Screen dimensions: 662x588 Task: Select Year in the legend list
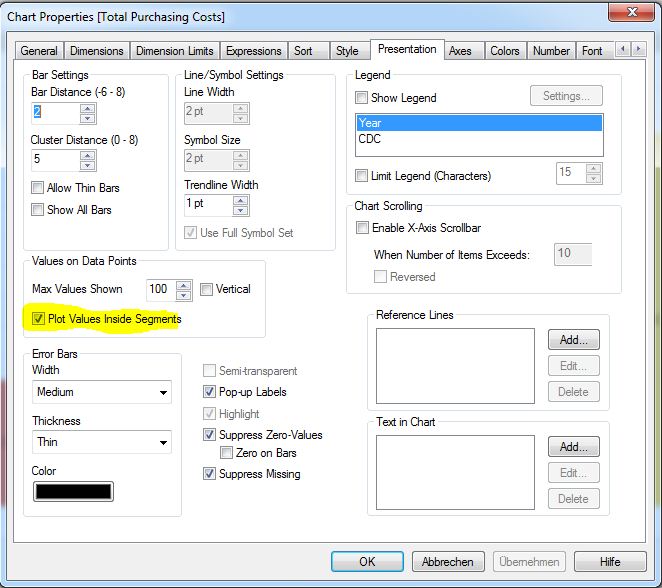tap(479, 123)
